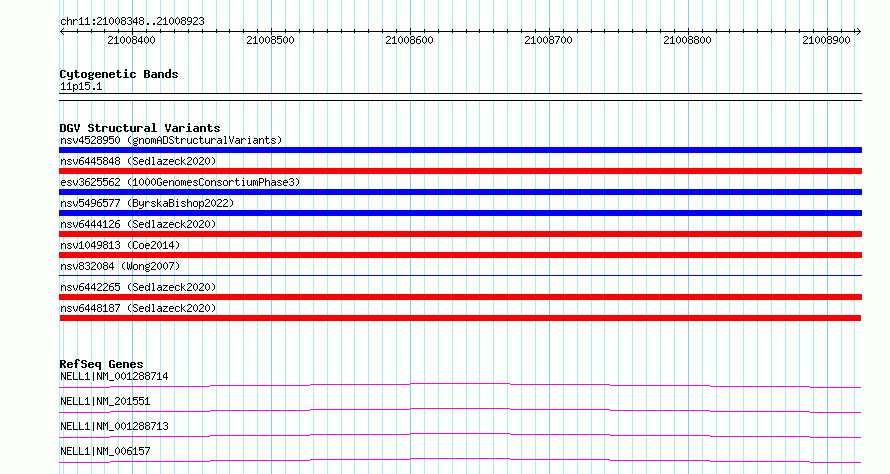This screenshot has height=474, width=890.
Task: Click the right arrow of the ruler
Action: [x=859, y=31]
